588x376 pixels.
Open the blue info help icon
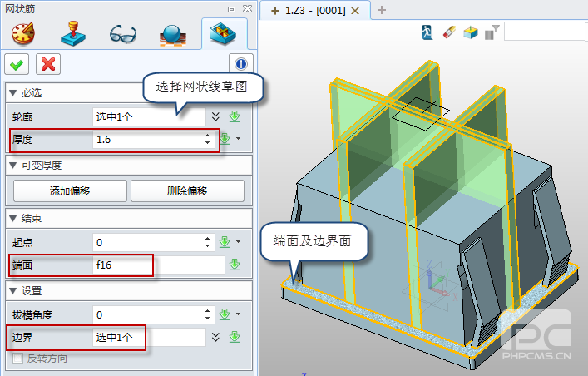240,63
